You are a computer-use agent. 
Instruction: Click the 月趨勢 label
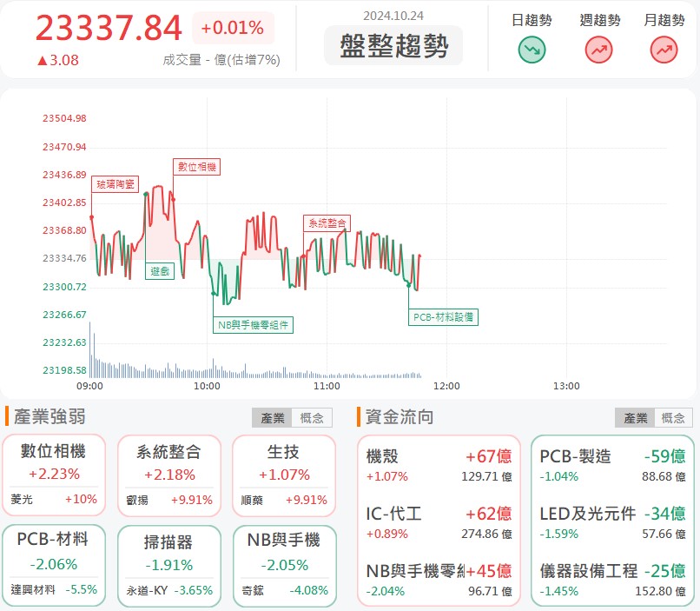[664, 20]
